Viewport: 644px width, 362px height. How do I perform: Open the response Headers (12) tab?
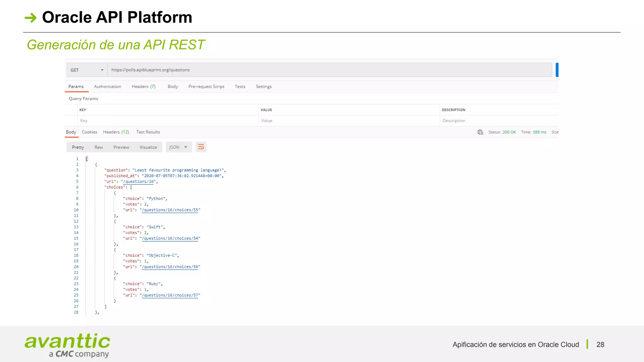click(x=116, y=132)
